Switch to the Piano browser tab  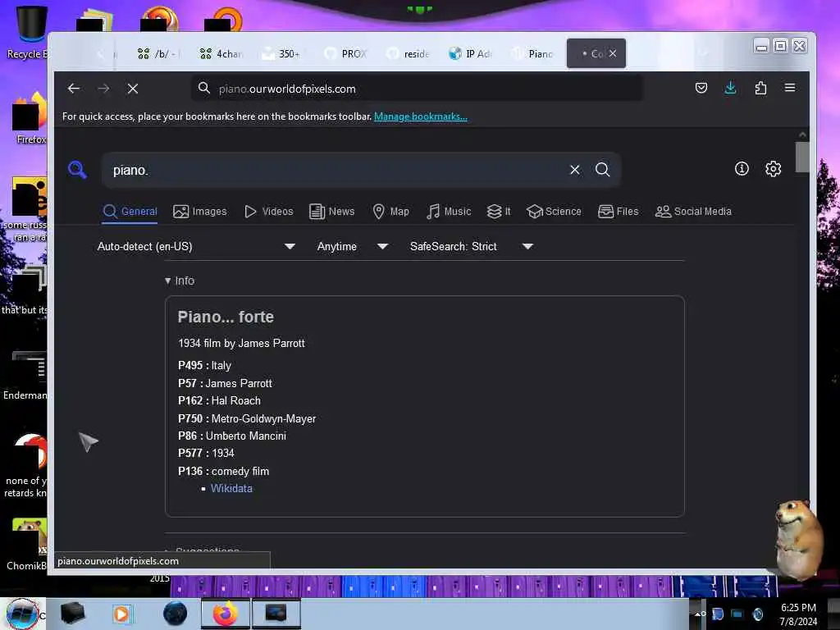point(532,53)
